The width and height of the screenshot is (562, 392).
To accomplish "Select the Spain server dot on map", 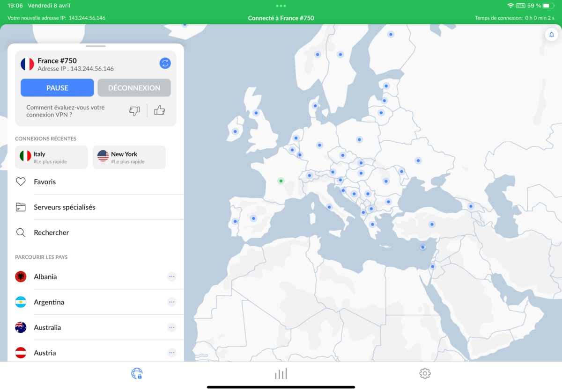I will [x=253, y=218].
